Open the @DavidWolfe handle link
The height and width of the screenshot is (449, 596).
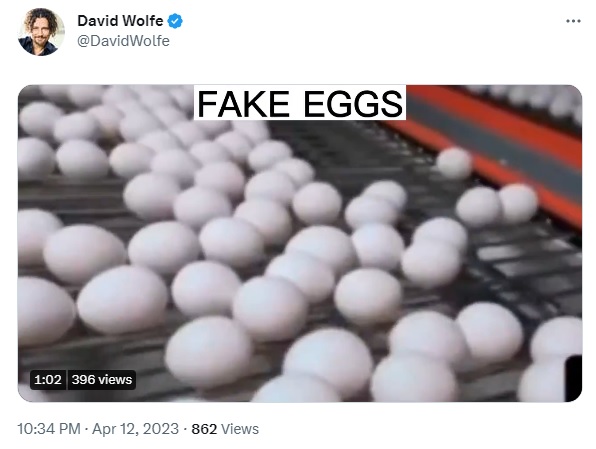click(x=124, y=41)
